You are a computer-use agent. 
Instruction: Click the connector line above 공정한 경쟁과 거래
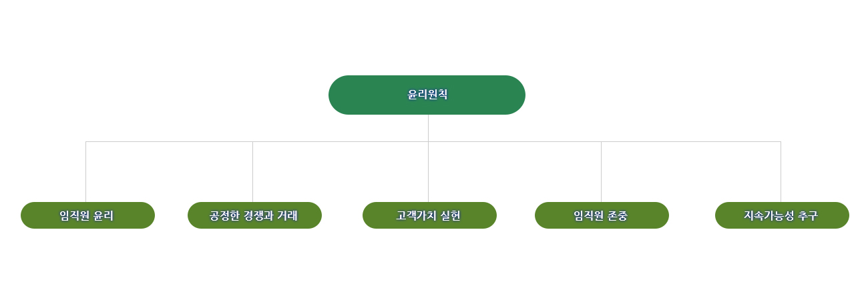point(252,172)
